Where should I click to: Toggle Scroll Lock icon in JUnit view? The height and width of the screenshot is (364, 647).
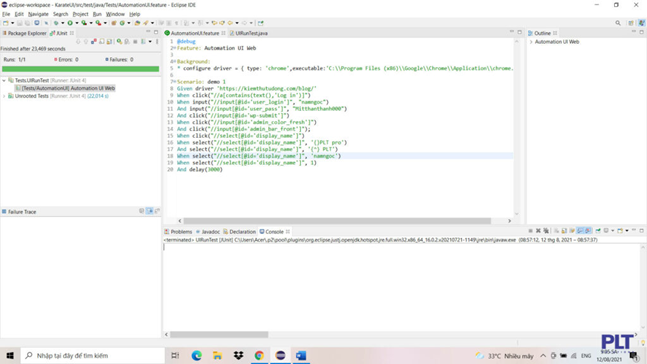(x=109, y=41)
